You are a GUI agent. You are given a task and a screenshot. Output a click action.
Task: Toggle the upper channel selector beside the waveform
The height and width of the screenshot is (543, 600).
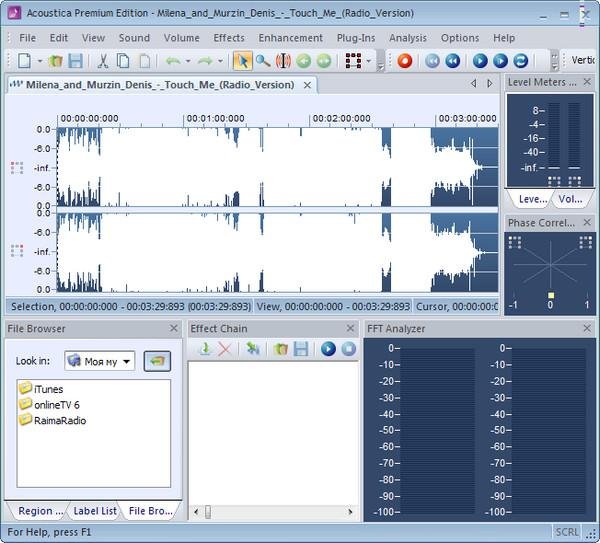(16, 167)
